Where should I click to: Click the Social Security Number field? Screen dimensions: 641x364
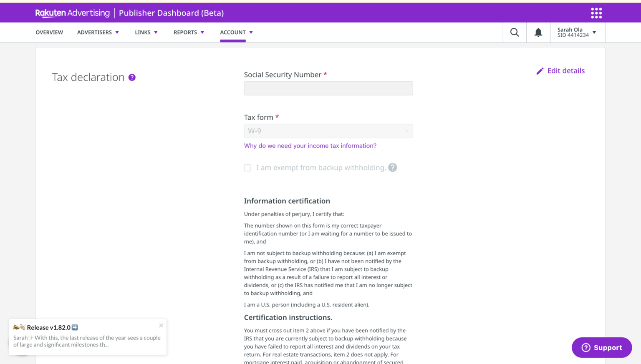click(x=328, y=88)
